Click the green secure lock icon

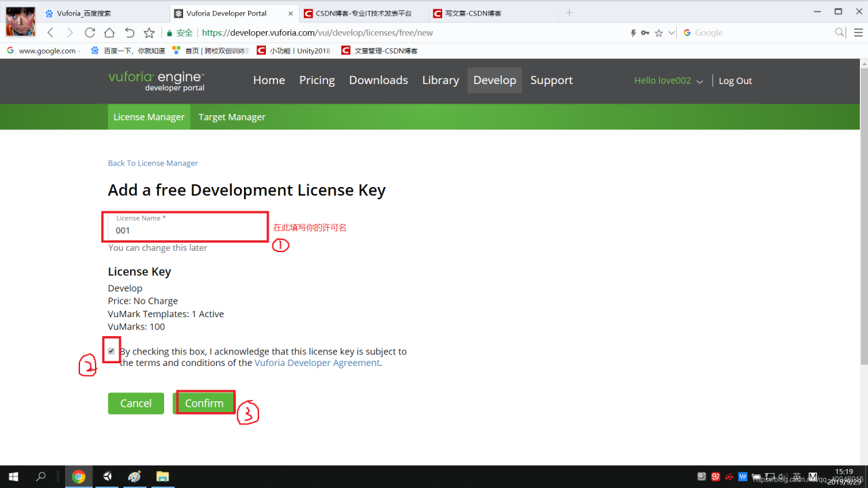pyautogui.click(x=170, y=33)
